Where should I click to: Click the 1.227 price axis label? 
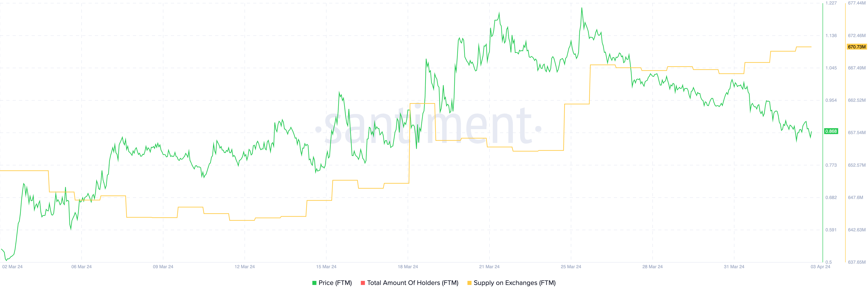click(x=831, y=3)
